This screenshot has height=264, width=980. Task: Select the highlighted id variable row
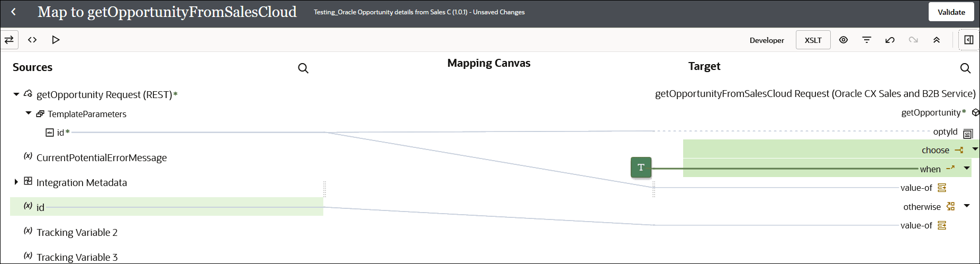pos(167,207)
